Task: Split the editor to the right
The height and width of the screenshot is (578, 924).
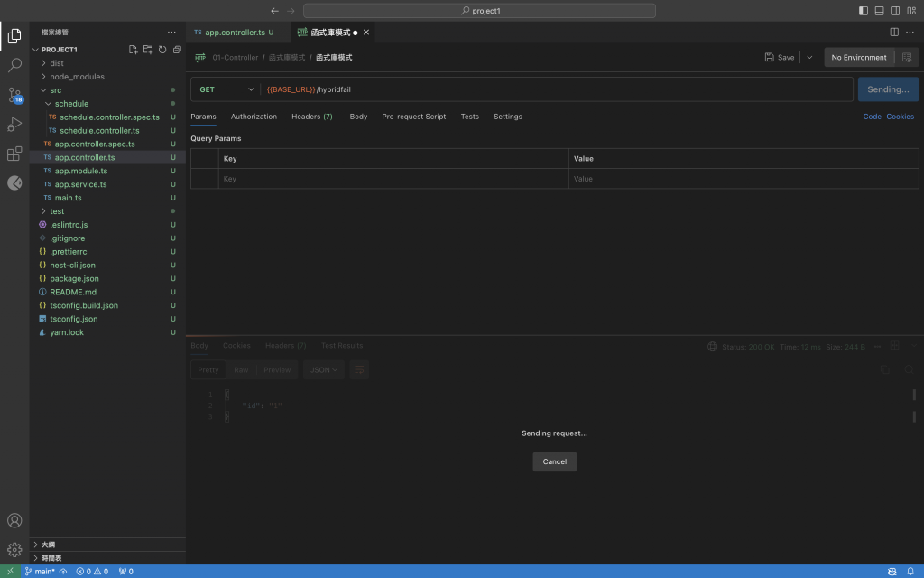Action: tap(894, 33)
